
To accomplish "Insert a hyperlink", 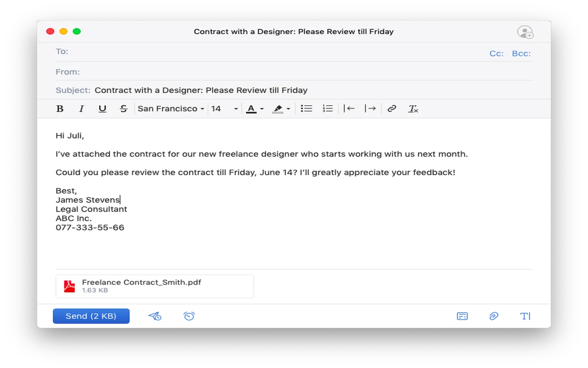I will pyautogui.click(x=392, y=108).
